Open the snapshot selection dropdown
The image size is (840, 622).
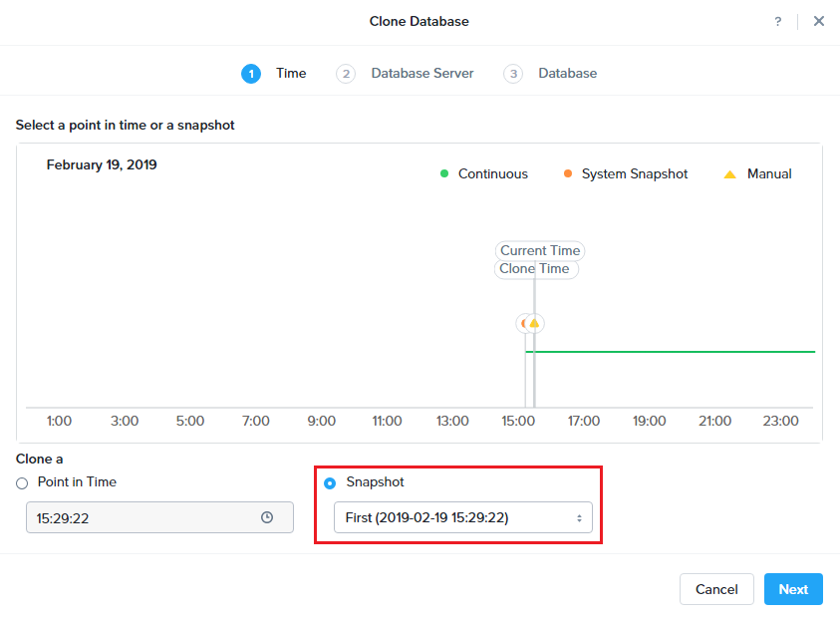pyautogui.click(x=463, y=517)
